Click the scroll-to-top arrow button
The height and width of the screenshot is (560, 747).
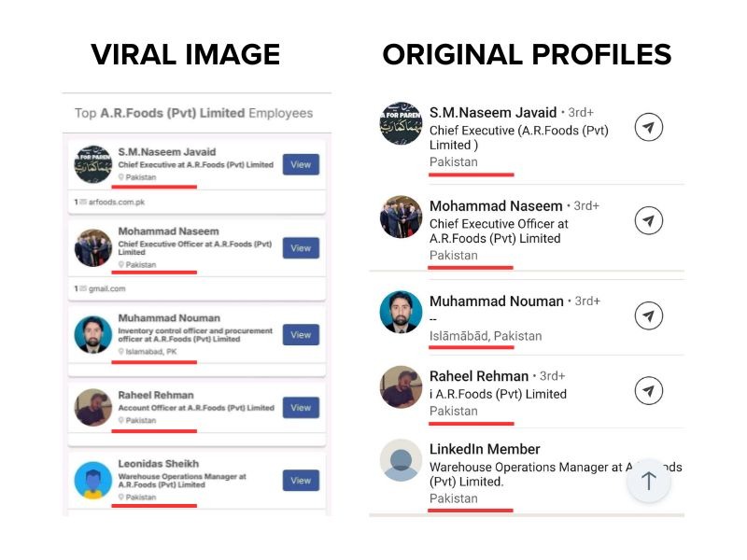coord(649,481)
